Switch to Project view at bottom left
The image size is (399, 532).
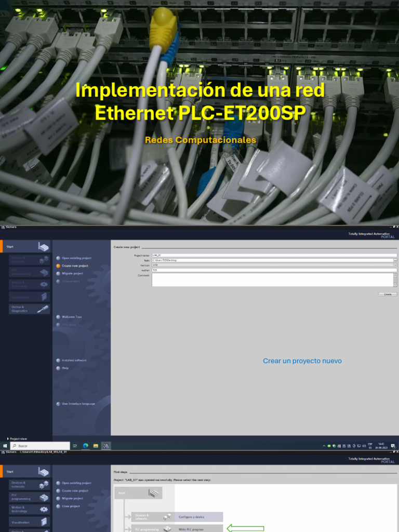[17, 438]
